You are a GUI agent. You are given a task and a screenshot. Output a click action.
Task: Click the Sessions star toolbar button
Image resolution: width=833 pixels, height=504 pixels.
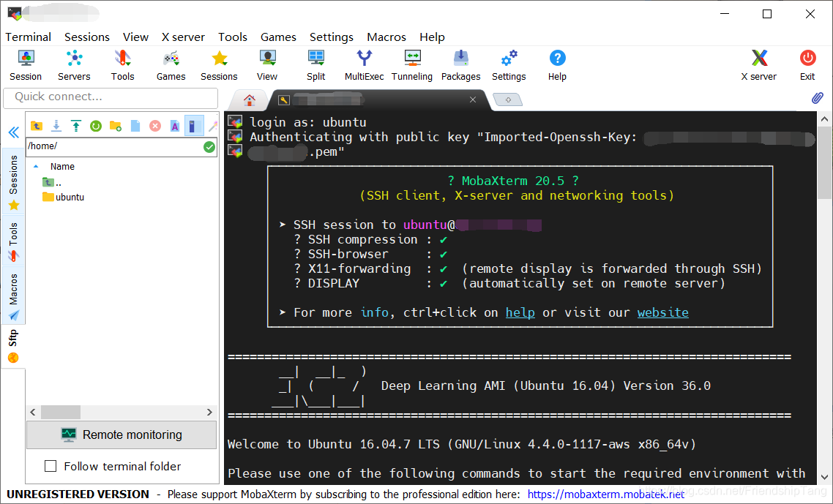[219, 65]
